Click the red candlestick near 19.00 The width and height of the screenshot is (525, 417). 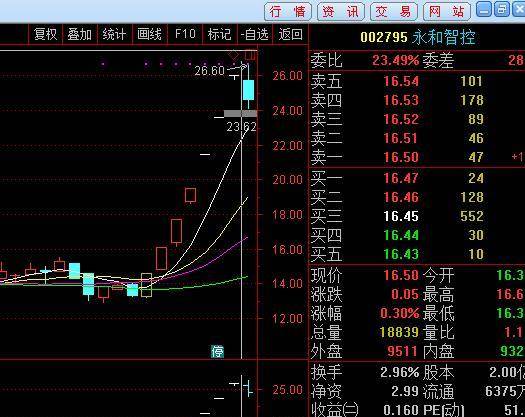pyautogui.click(x=191, y=195)
